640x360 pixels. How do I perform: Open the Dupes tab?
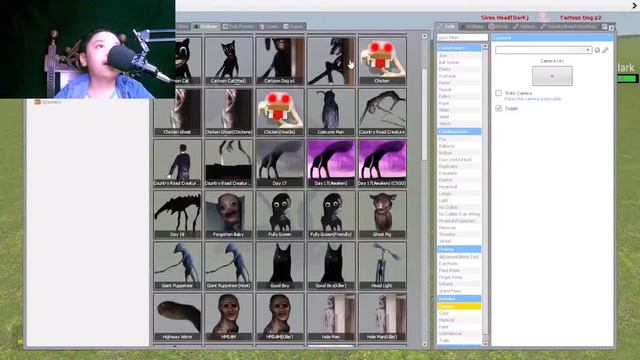click(x=293, y=27)
